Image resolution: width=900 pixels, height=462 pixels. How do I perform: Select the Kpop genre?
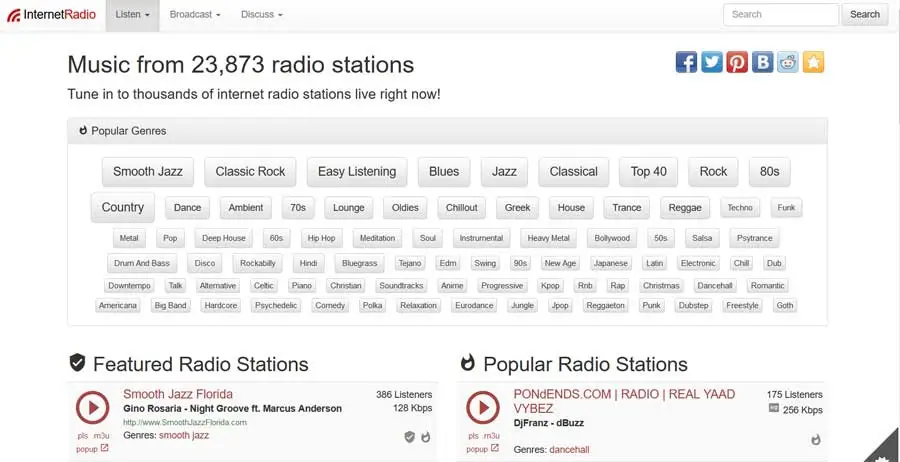pyautogui.click(x=550, y=286)
